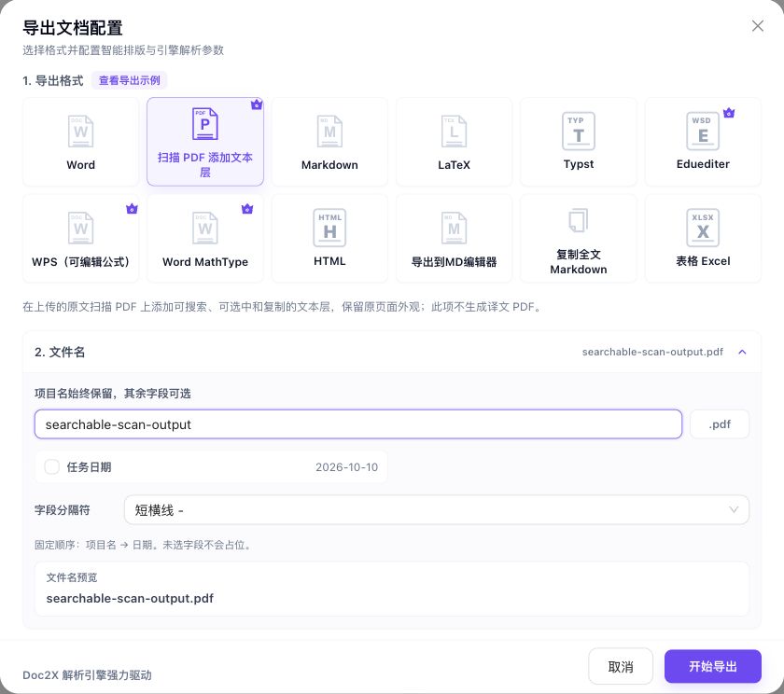This screenshot has width=784, height=694.
Task: Click the copy full Markdown icon
Action: point(579,220)
